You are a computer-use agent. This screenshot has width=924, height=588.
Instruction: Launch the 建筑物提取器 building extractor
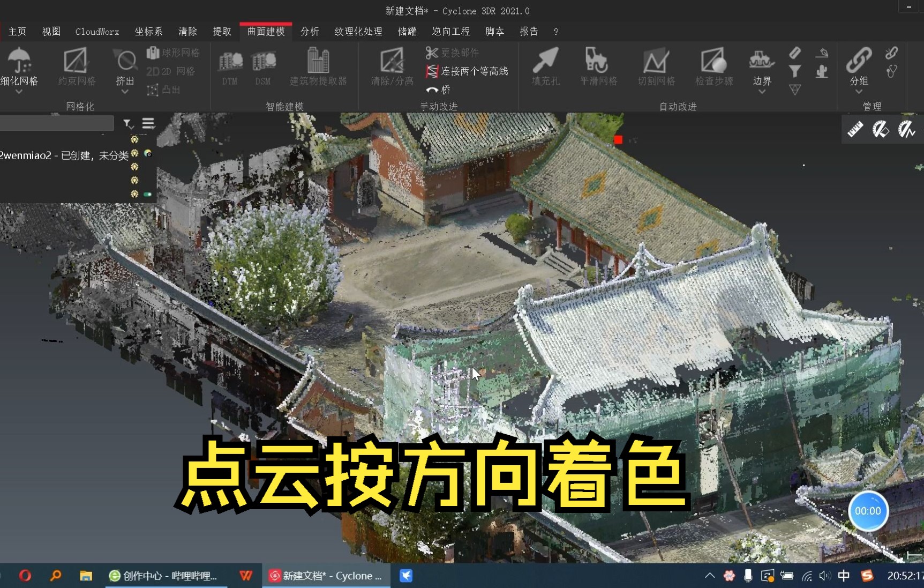click(x=318, y=67)
